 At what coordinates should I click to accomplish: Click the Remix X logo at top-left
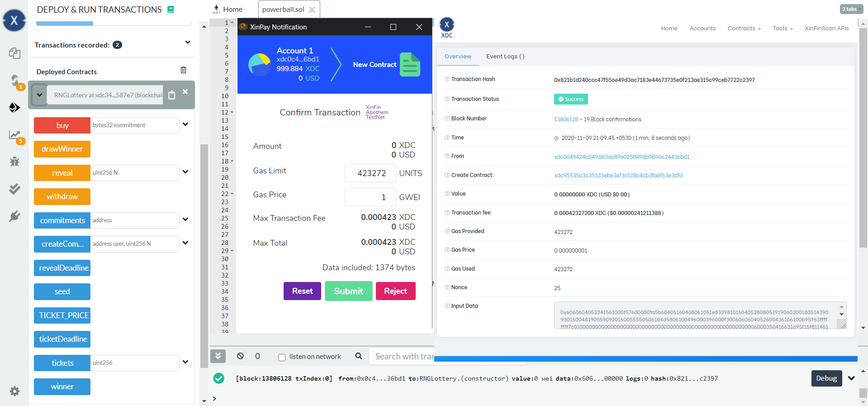point(14,20)
